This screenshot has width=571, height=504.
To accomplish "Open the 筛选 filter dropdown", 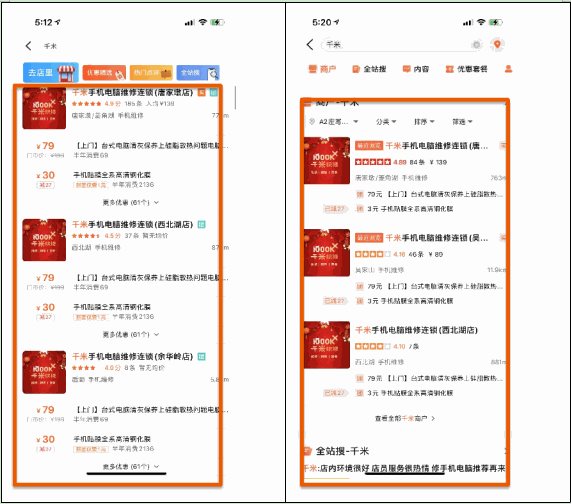I will coord(462,122).
